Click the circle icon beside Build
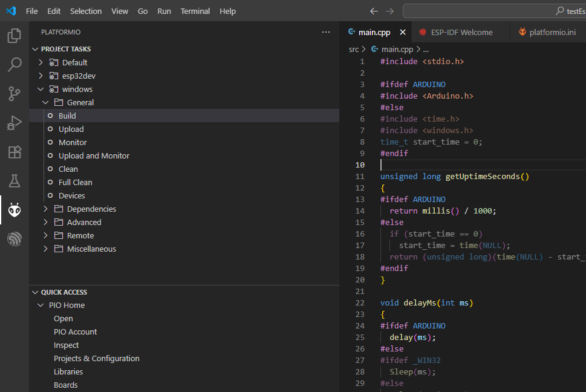The image size is (586, 392). pos(50,116)
